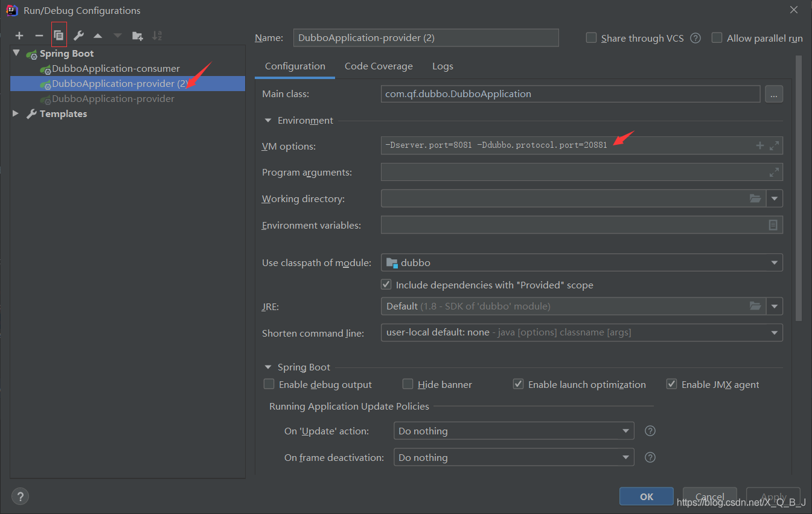Expand the Program arguments field
This screenshot has width=812, height=514.
775,172
